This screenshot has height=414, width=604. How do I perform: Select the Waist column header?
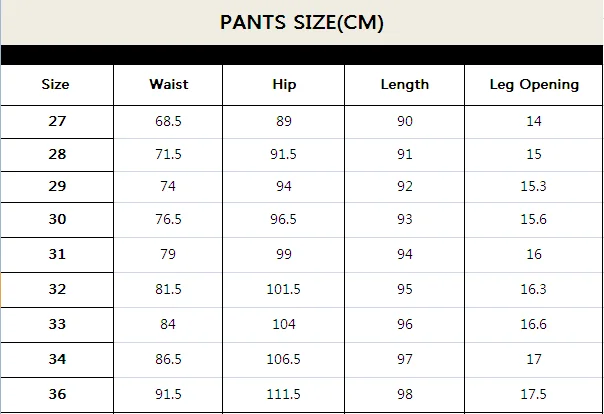(x=169, y=84)
